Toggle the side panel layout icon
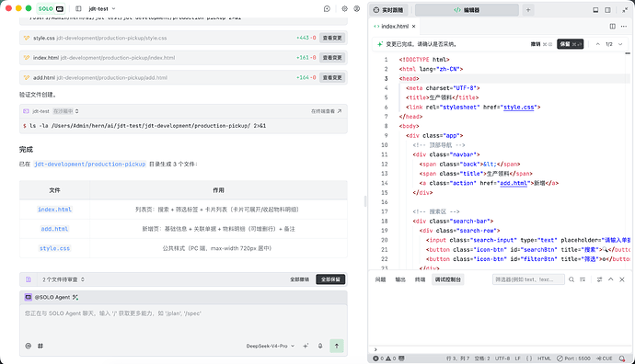 [x=608, y=10]
